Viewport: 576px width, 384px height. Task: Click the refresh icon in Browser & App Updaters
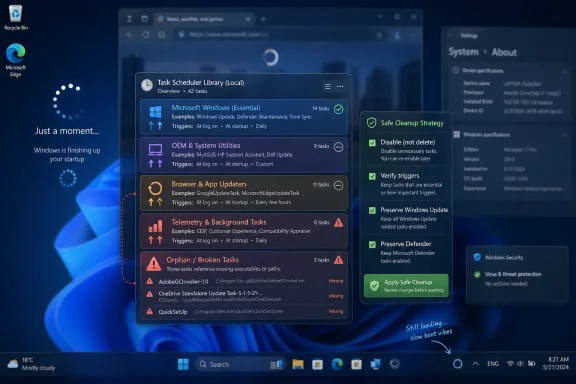pyautogui.click(x=155, y=188)
